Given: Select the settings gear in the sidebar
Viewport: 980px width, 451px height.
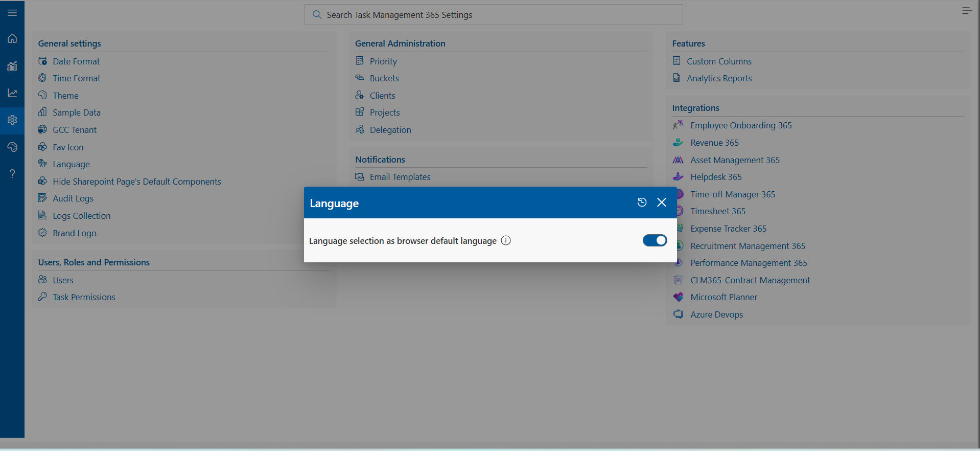Looking at the screenshot, I should (12, 120).
